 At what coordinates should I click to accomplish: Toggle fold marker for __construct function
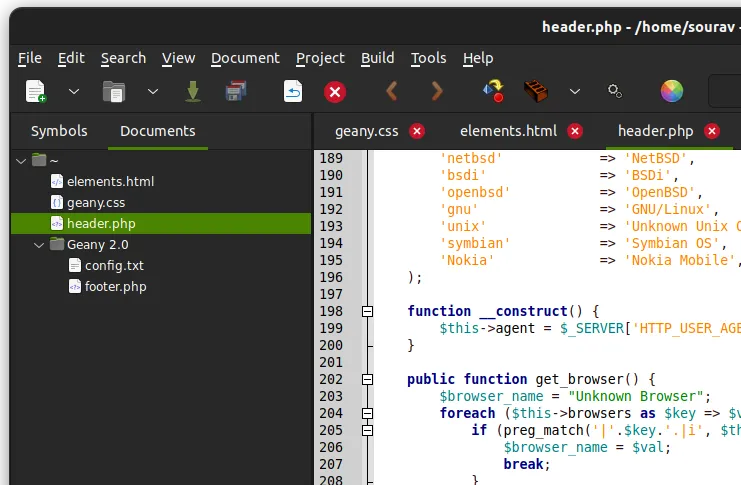click(367, 312)
